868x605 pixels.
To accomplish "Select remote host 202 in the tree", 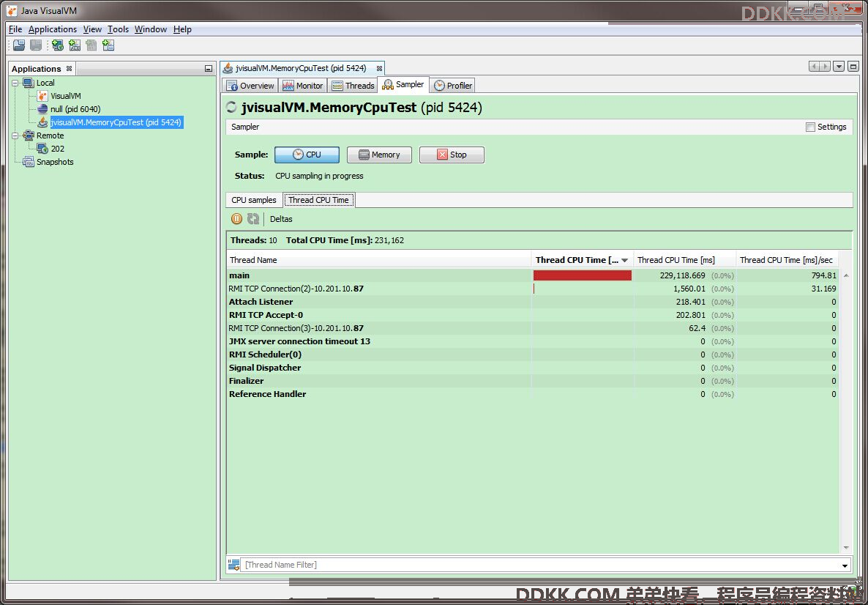I will pyautogui.click(x=58, y=149).
